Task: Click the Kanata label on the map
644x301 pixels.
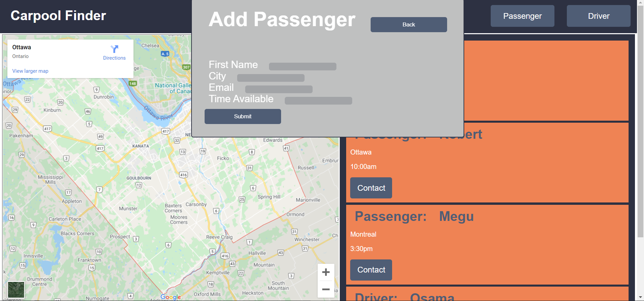Action: [141, 146]
